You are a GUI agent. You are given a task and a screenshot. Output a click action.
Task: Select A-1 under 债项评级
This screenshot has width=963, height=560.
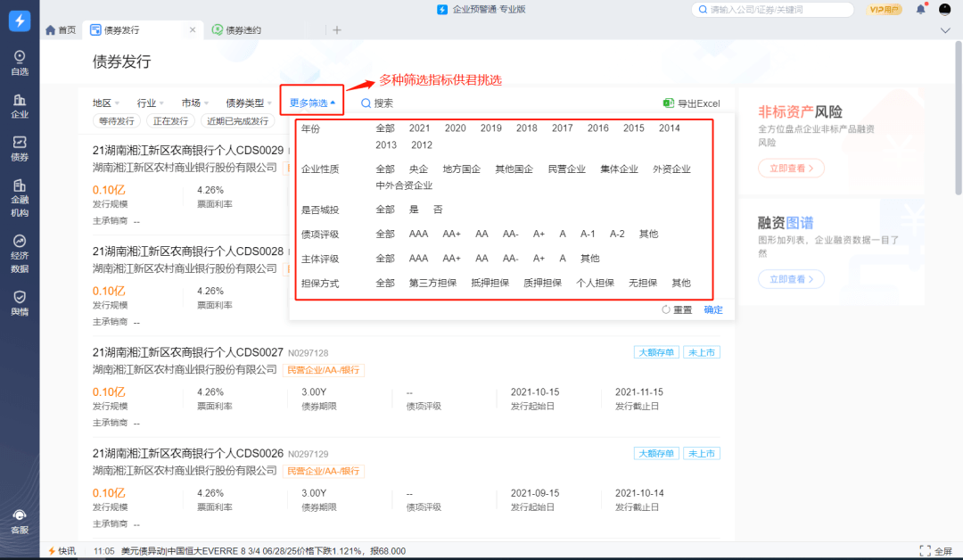click(x=588, y=234)
